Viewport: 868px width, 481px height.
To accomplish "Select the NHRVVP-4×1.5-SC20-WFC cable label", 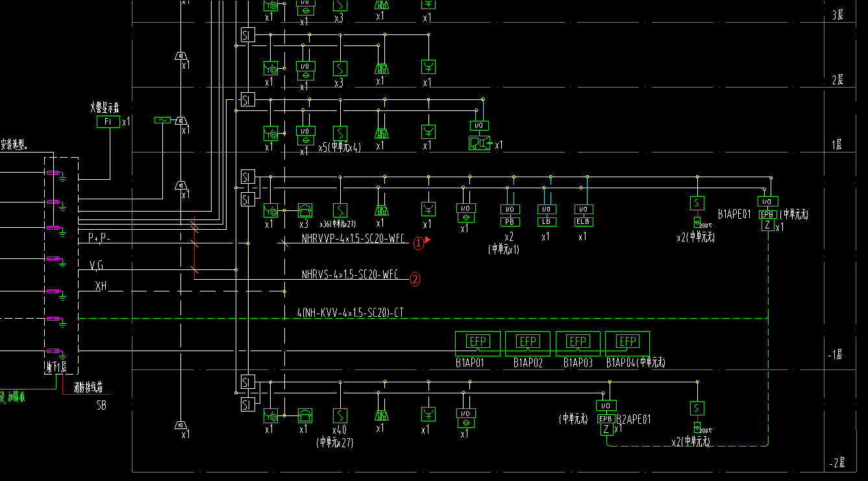I will click(354, 238).
